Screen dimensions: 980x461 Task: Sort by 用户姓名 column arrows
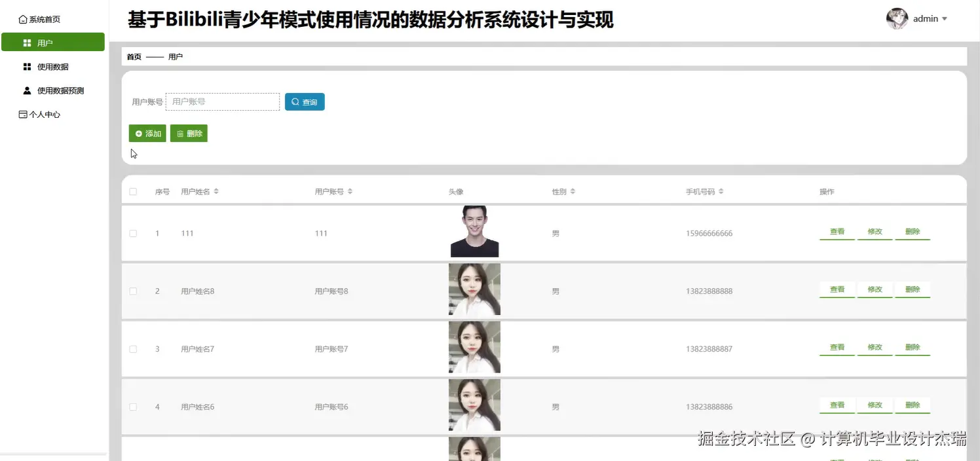tap(216, 192)
